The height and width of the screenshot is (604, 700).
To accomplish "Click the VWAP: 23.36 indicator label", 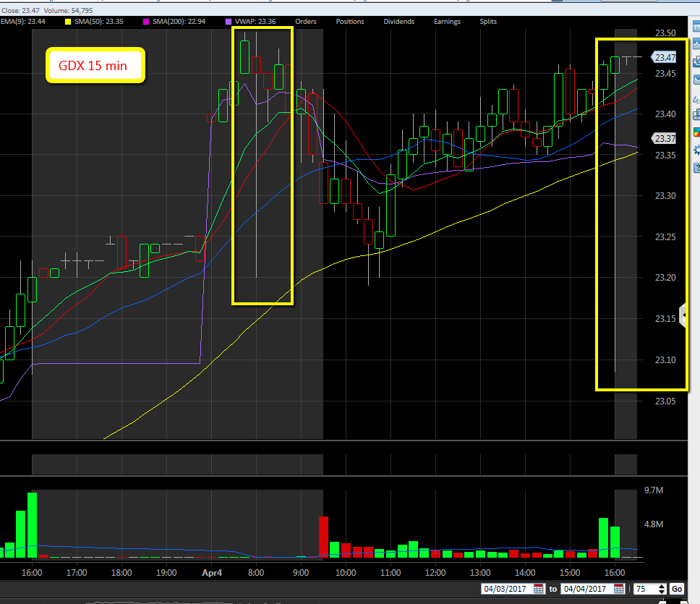I will pos(257,22).
